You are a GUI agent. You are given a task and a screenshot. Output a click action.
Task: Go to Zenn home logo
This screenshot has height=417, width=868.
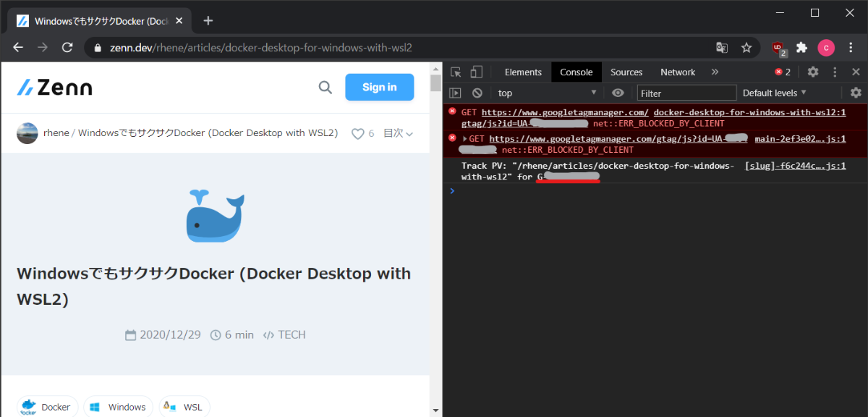pyautogui.click(x=55, y=88)
